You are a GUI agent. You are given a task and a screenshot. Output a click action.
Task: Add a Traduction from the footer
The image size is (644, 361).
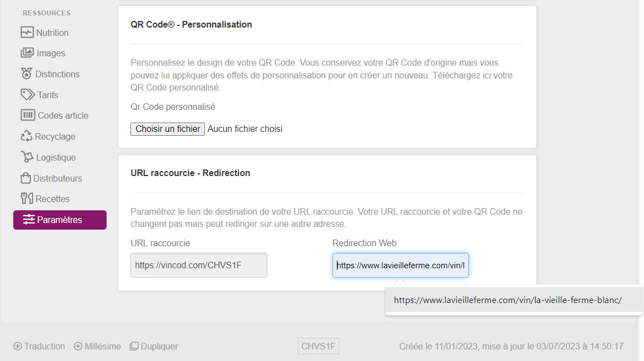(39, 347)
